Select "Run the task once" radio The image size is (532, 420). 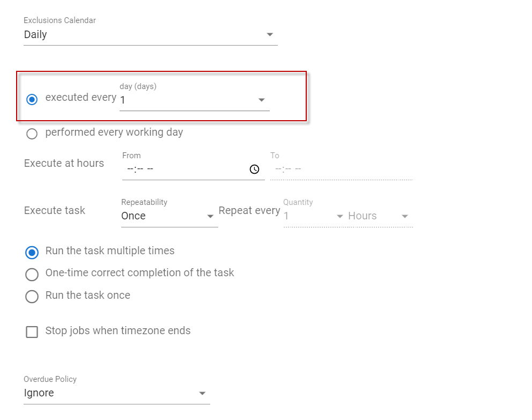click(32, 297)
